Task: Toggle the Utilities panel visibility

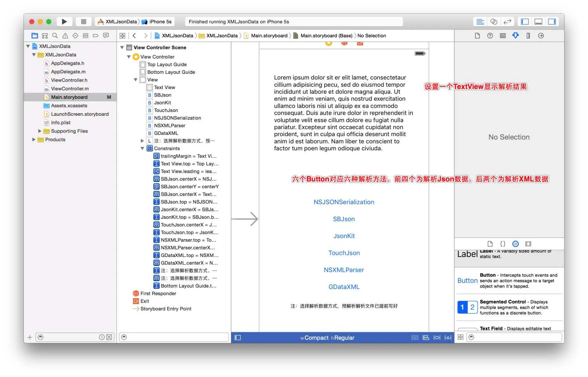Action: 552,22
